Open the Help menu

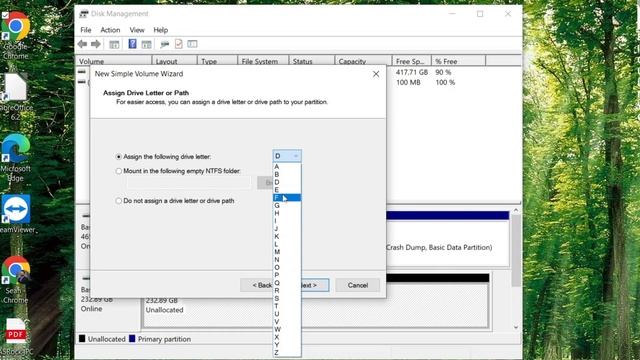tap(160, 30)
